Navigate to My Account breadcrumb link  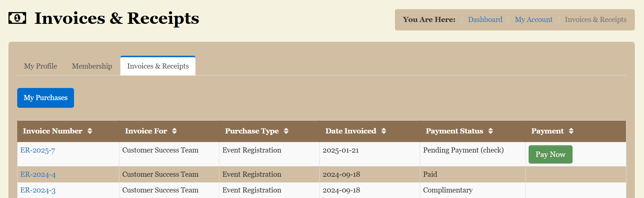point(533,20)
